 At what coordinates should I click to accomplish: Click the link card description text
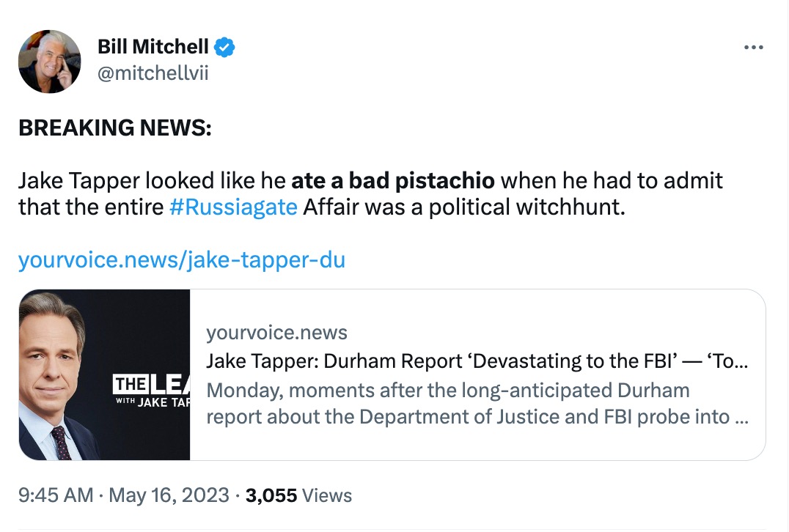477,403
